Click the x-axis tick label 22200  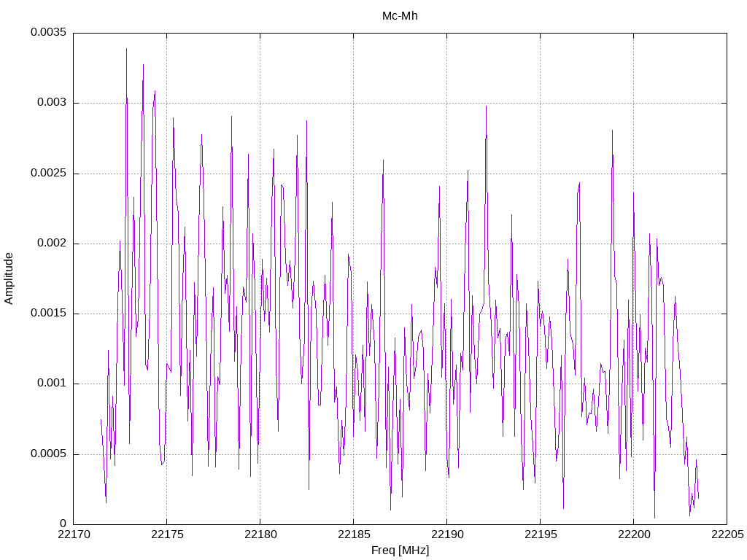click(634, 534)
